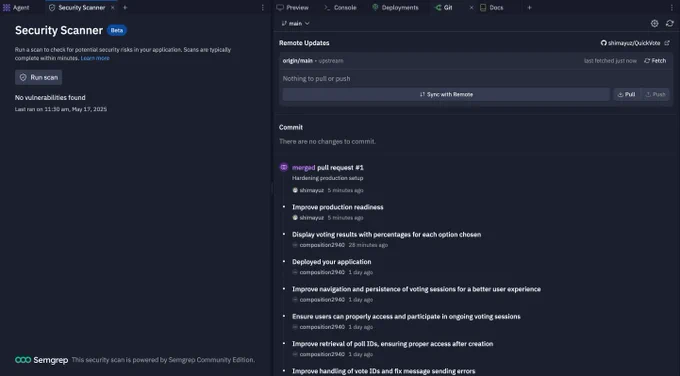Select commit 'Improve retrieval of poll IDs'
The image size is (680, 376).
(392, 344)
